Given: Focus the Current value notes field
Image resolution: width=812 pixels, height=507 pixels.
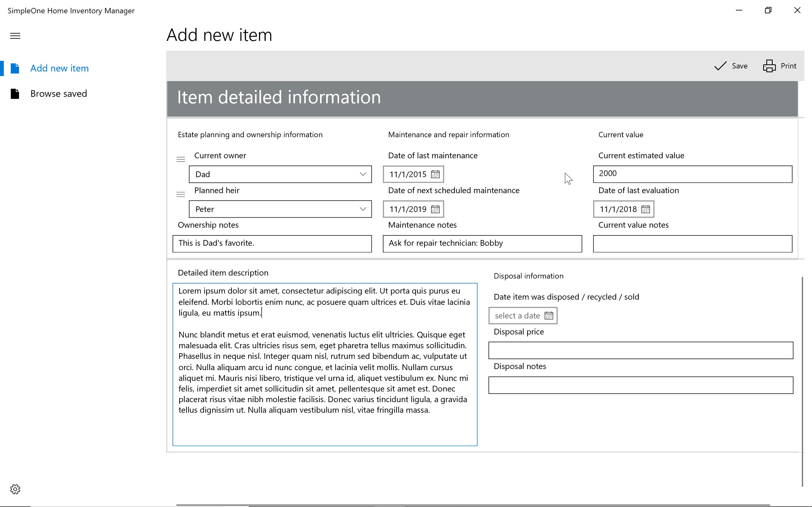Looking at the screenshot, I should [x=692, y=244].
